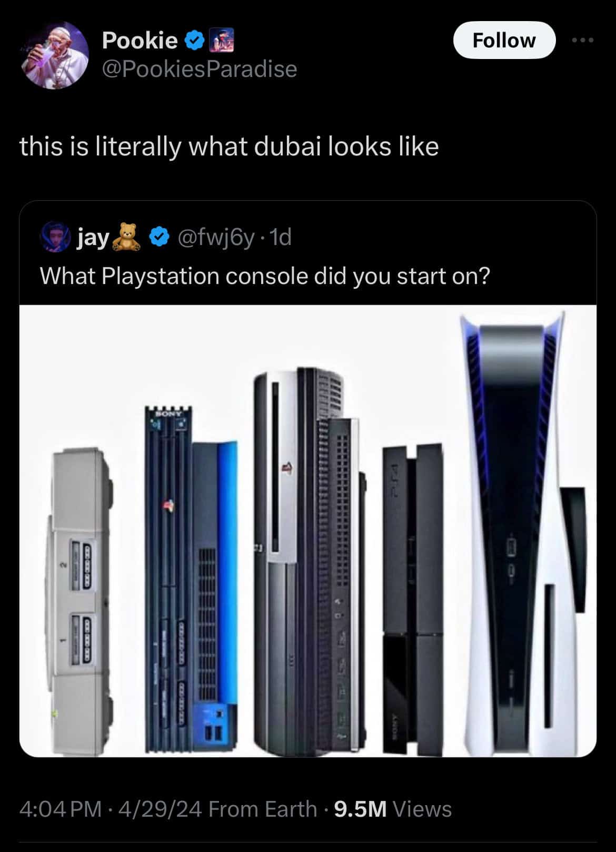Open quoted tweet text about Playstation console

tap(265, 276)
